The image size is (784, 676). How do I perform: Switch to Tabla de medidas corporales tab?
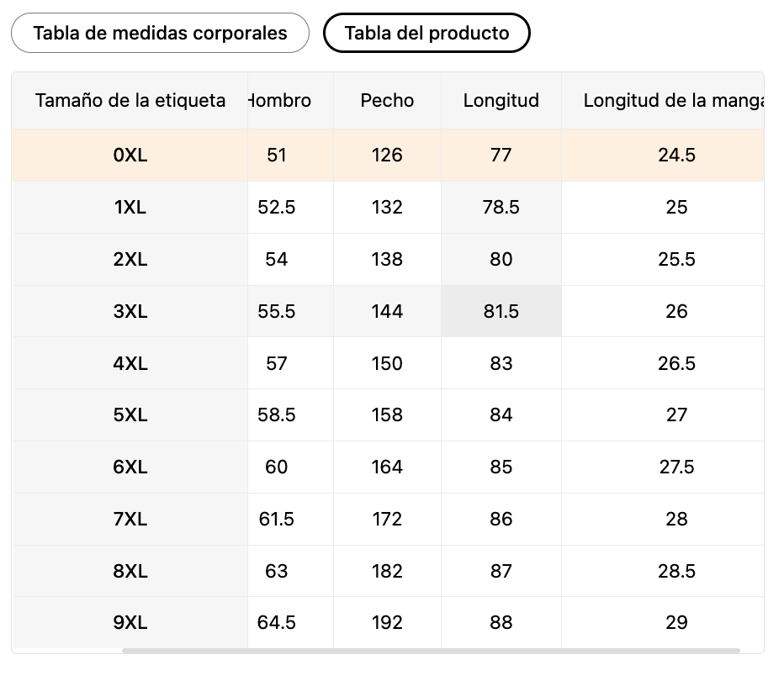pos(160,34)
